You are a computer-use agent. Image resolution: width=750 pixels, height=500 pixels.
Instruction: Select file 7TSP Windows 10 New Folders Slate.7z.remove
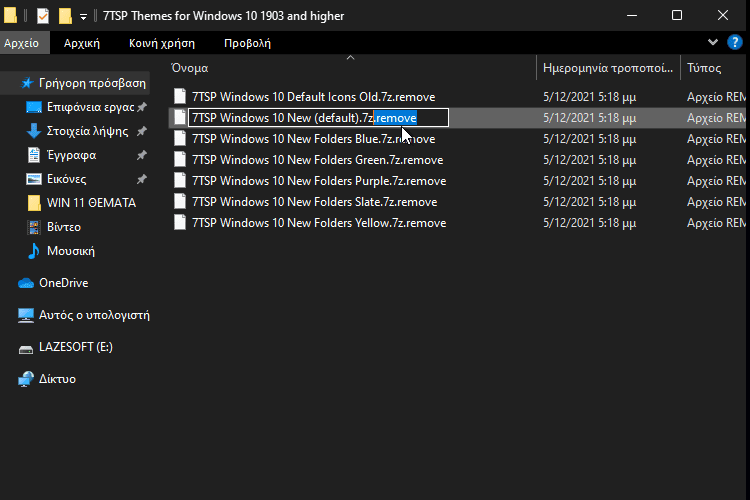click(315, 202)
